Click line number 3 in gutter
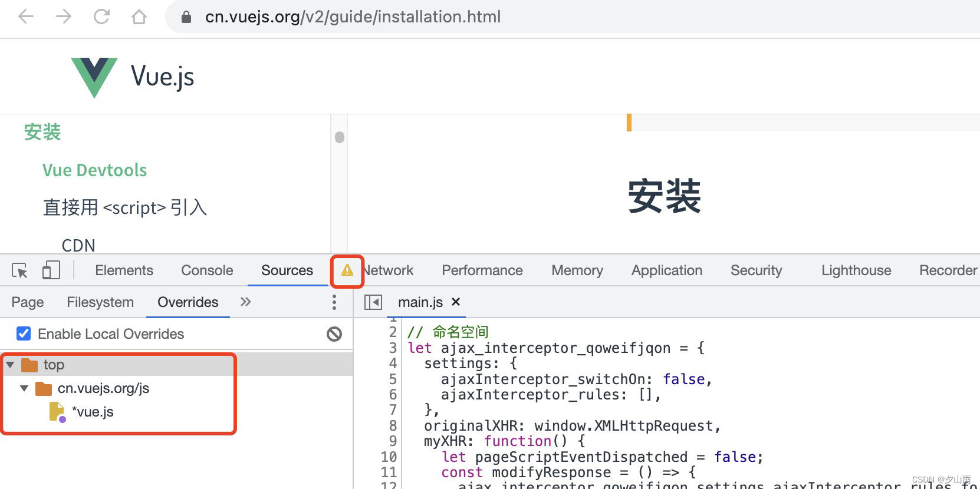The height and width of the screenshot is (489, 980). click(x=393, y=348)
